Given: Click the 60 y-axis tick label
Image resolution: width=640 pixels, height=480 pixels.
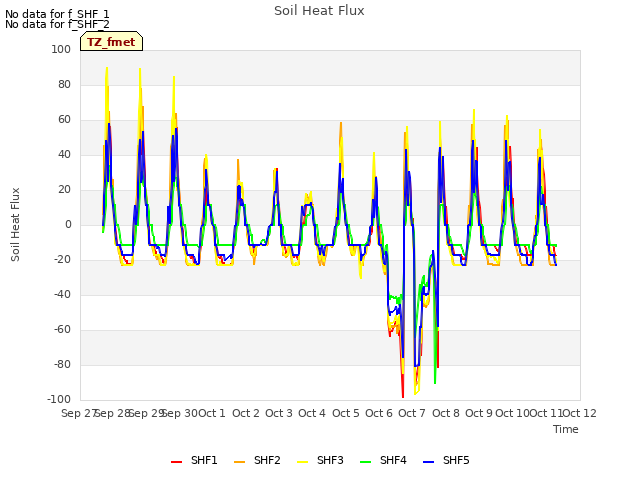Looking at the screenshot, I should 64,120.
